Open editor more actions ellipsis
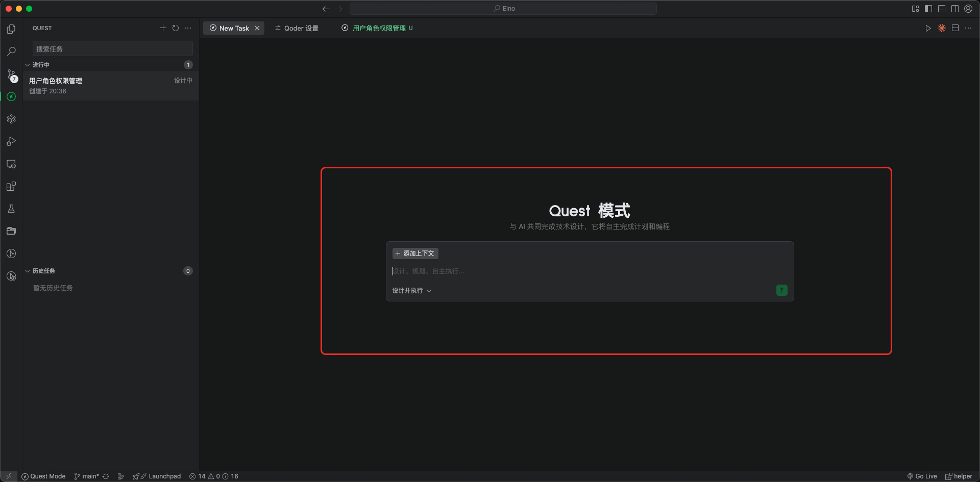The width and height of the screenshot is (980, 482). click(x=968, y=28)
